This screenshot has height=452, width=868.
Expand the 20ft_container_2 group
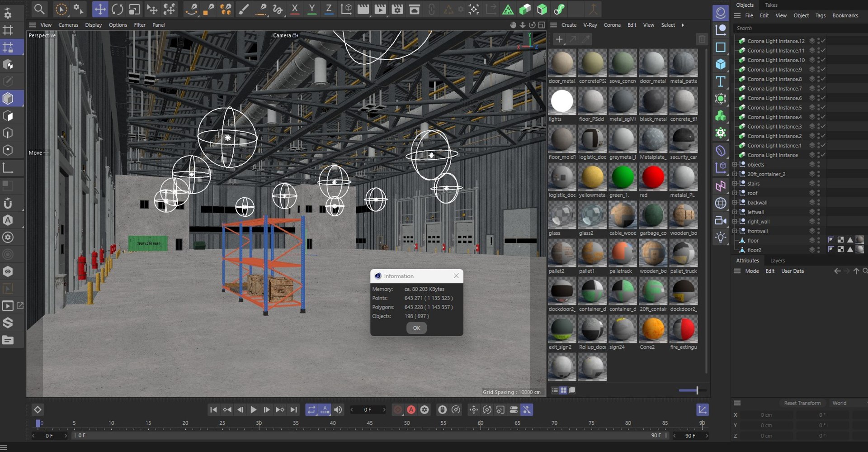(735, 174)
